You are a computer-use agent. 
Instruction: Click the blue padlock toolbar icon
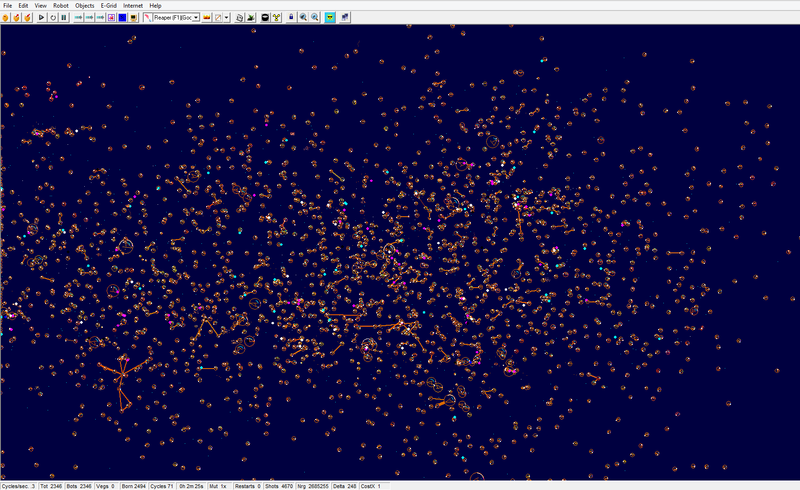(291, 17)
